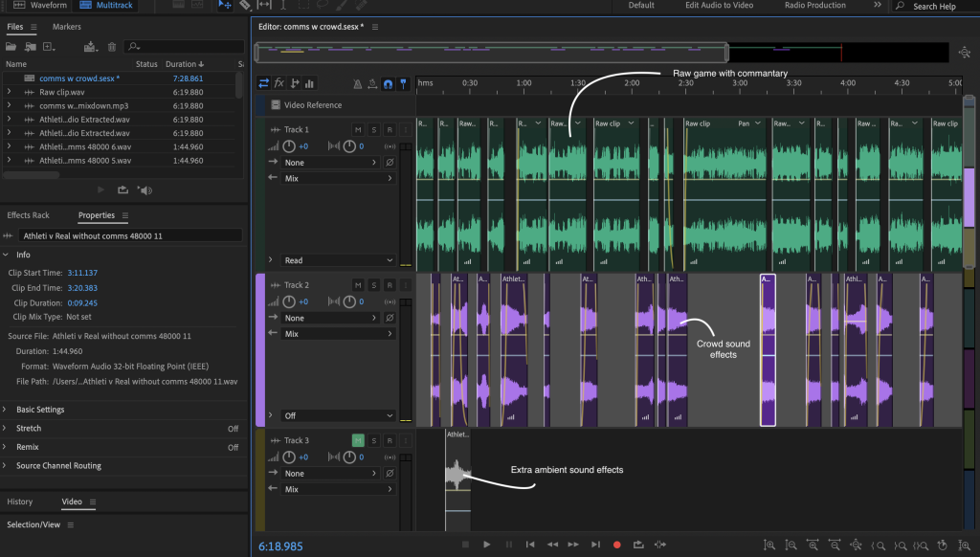Image resolution: width=980 pixels, height=557 pixels.
Task: Click the open file folder icon
Action: [11, 46]
